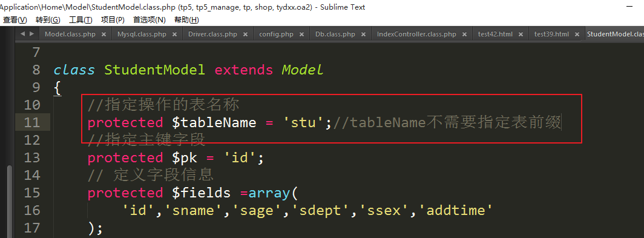
Task: Open the 转到(G) menu
Action: (x=48, y=20)
